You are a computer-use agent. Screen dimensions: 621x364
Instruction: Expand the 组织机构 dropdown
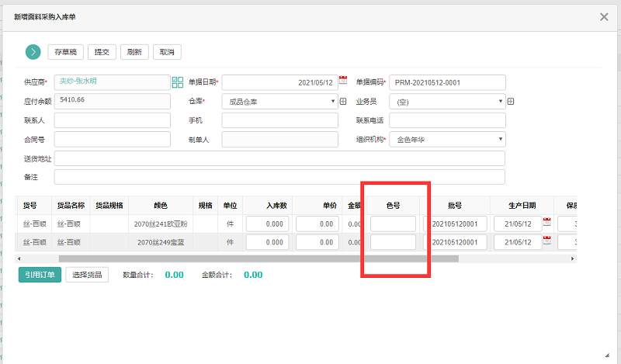501,140
